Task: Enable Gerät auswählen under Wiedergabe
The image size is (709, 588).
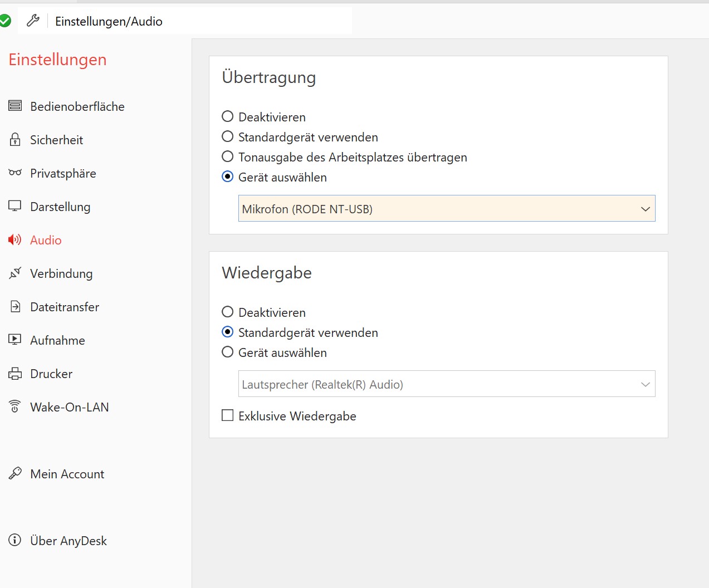Action: [228, 352]
